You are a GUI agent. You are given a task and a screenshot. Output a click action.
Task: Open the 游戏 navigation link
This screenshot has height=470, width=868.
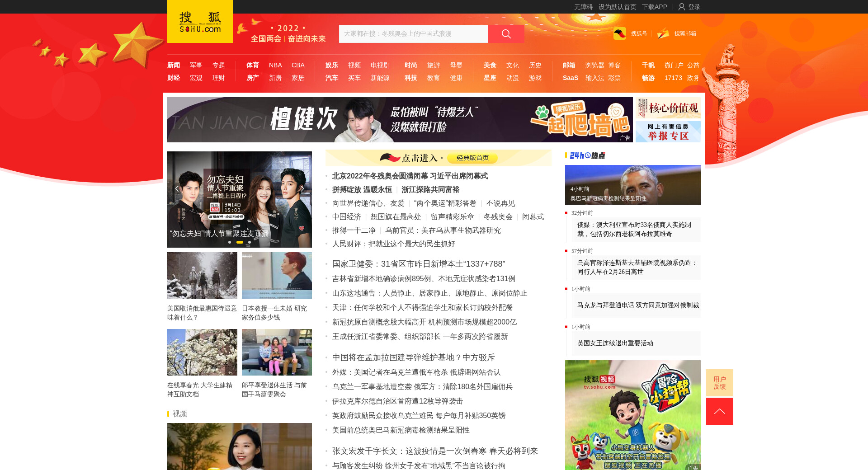(x=535, y=78)
